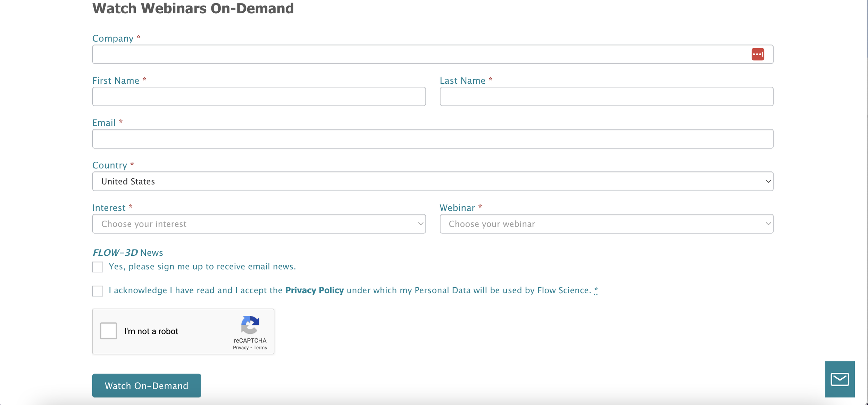
Task: Check the email news sign-up checkbox
Action: click(98, 267)
